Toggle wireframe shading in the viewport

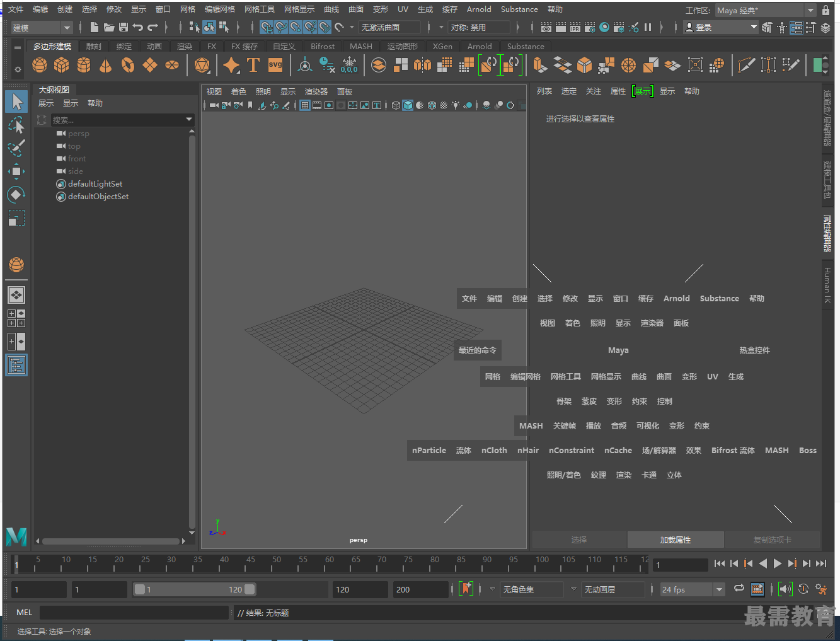[396, 105]
